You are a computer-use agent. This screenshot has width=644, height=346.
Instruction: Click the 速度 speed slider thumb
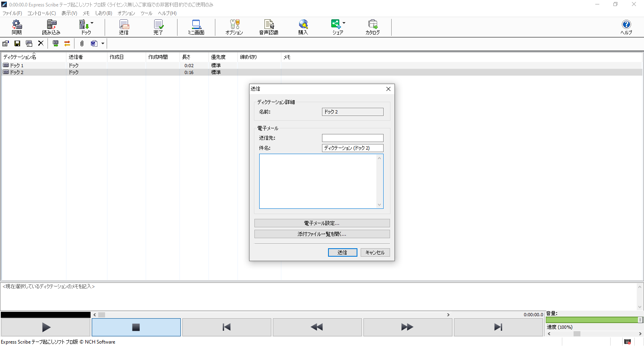pos(577,334)
